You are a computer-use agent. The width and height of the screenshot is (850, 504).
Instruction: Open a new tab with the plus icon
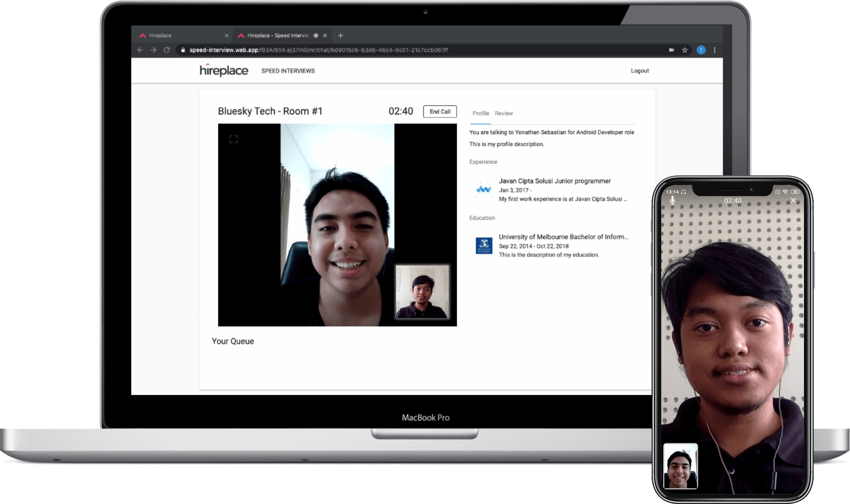click(340, 35)
